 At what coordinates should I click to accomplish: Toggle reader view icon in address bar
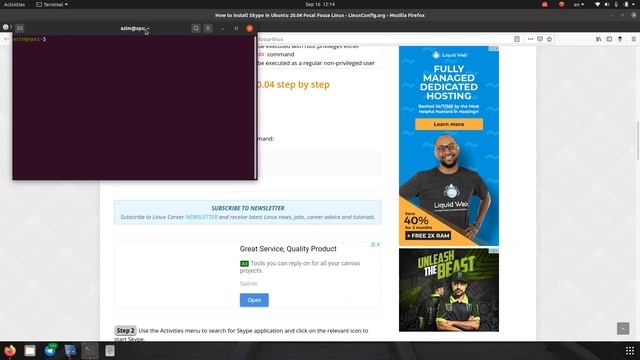click(x=517, y=39)
